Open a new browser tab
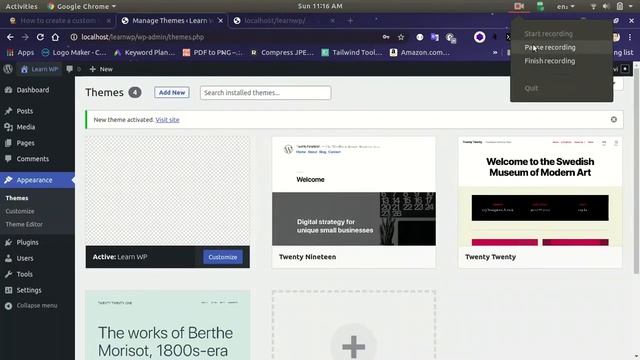The height and width of the screenshot is (360, 640). click(x=350, y=20)
